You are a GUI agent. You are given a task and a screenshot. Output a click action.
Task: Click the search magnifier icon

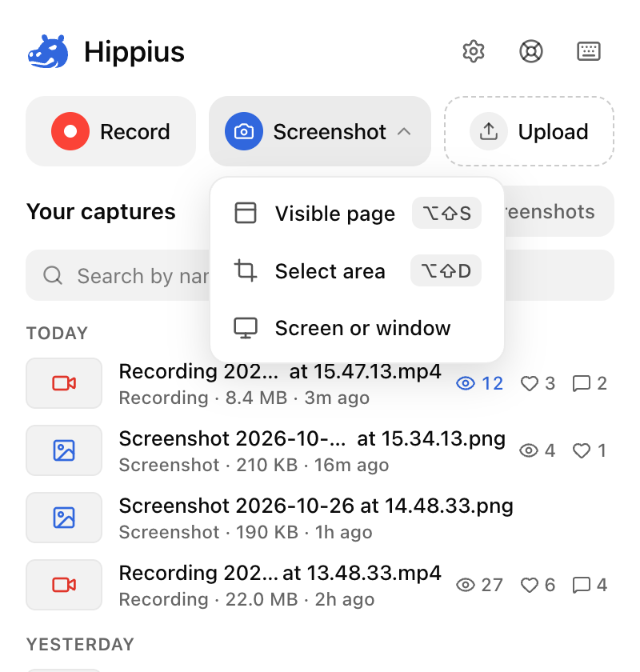tap(53, 275)
